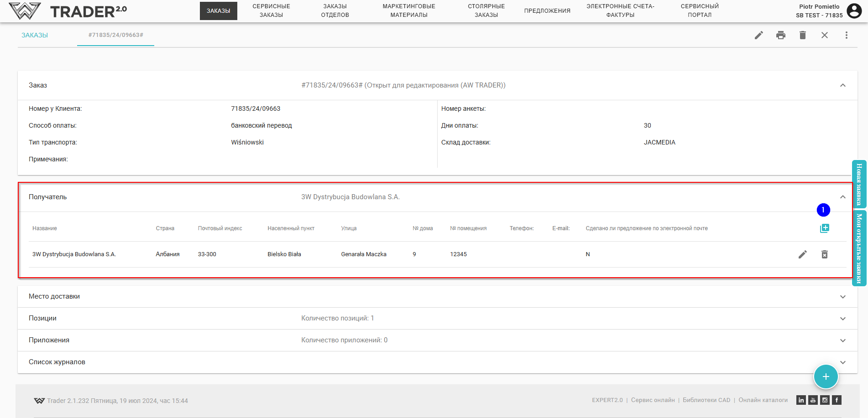Switch to the Заказы breadcrumb tab
The height and width of the screenshot is (418, 868).
[35, 35]
